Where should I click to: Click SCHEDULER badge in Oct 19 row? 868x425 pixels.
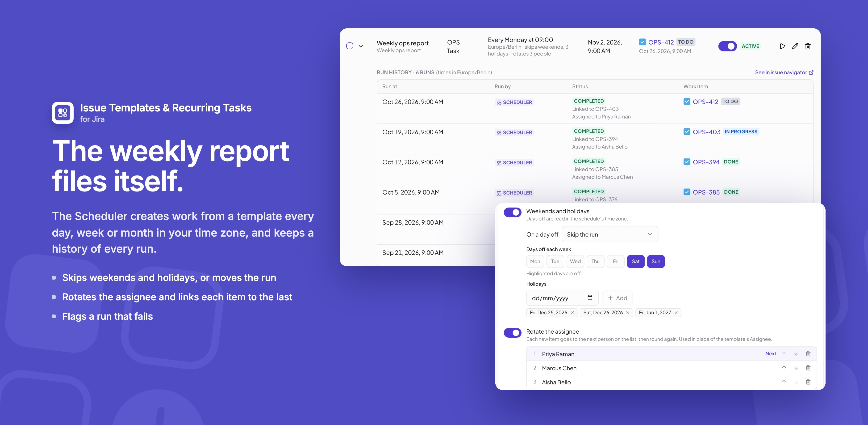[x=514, y=132]
